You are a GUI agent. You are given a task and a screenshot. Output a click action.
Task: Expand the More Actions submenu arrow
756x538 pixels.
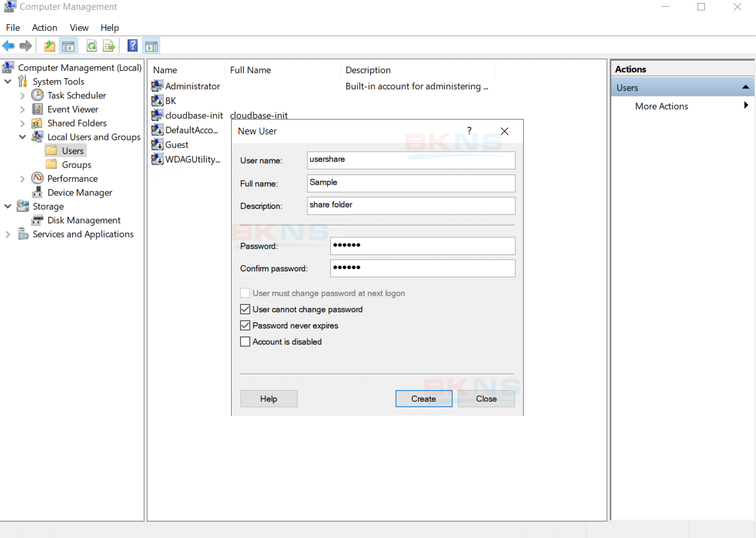click(x=746, y=106)
